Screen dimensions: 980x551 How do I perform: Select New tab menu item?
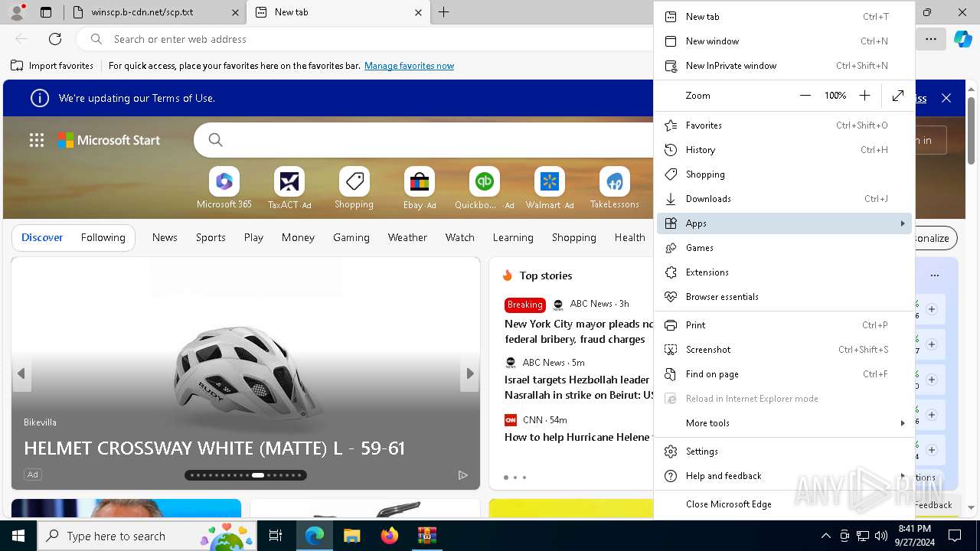(x=784, y=17)
